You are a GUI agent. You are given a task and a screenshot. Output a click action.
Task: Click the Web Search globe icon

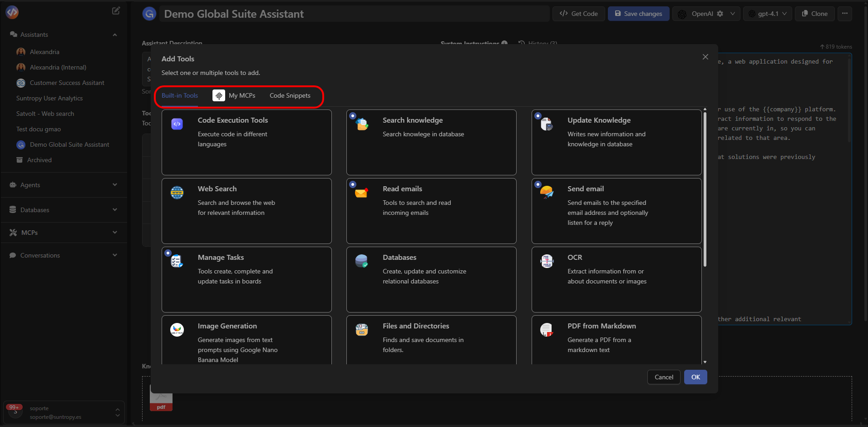[177, 192]
